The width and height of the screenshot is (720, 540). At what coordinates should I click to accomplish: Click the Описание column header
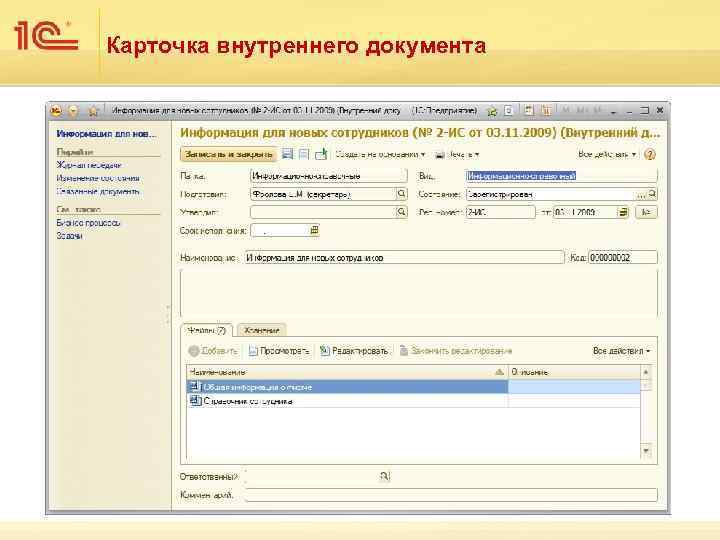coord(574,372)
